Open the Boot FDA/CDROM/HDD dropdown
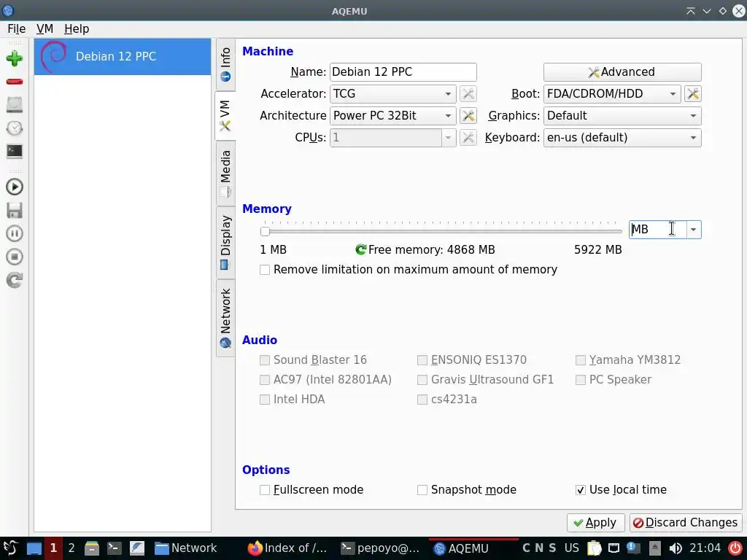The height and width of the screenshot is (560, 747). coord(612,94)
